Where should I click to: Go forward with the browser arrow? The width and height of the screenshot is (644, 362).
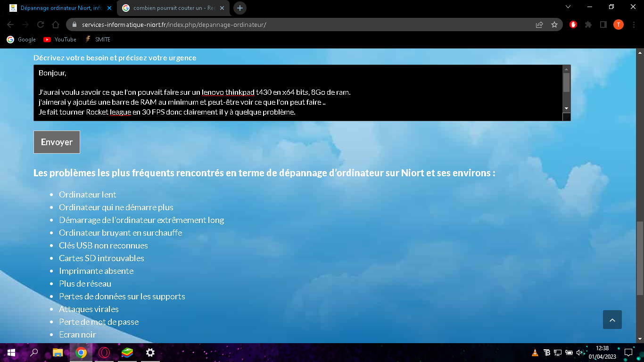[x=25, y=25]
